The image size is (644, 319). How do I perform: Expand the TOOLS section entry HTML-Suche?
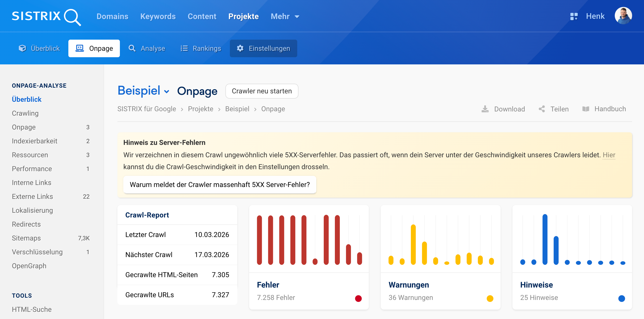[x=32, y=309]
